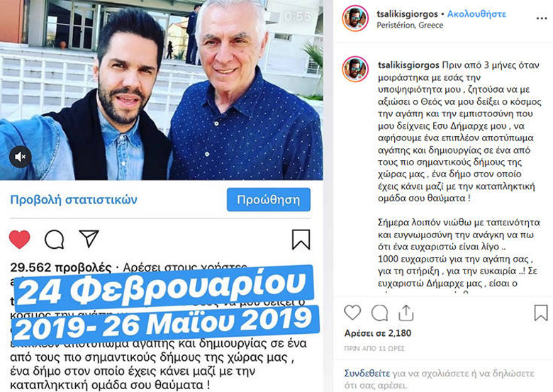Click the Προώθηση button
553x392 pixels.
coord(269,199)
